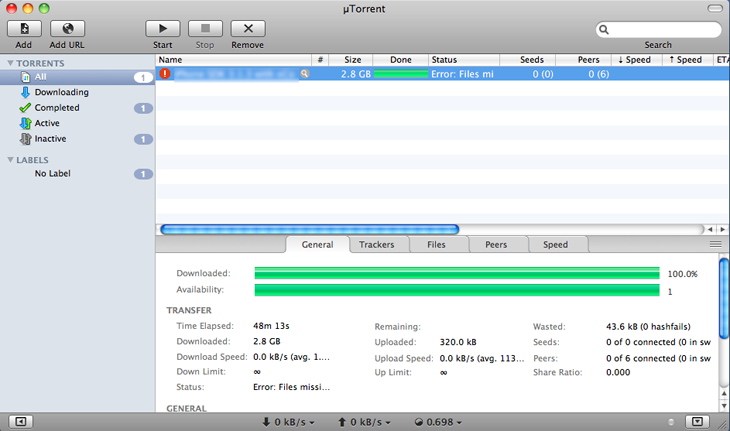Viewport: 730px width, 431px height.
Task: Click the Add URL globe icon
Action: click(68, 29)
